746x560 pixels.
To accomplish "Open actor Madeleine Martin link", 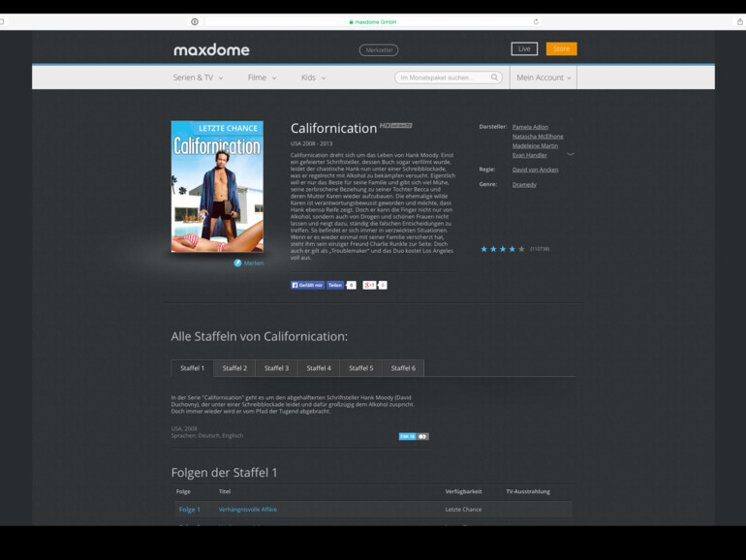I will [x=535, y=146].
